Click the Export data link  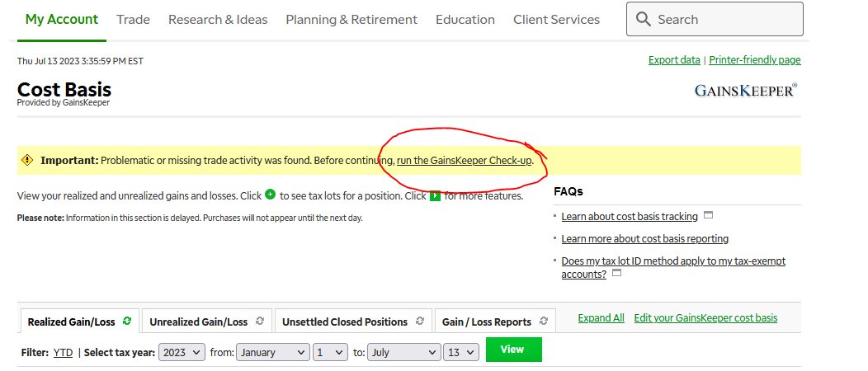click(x=674, y=59)
